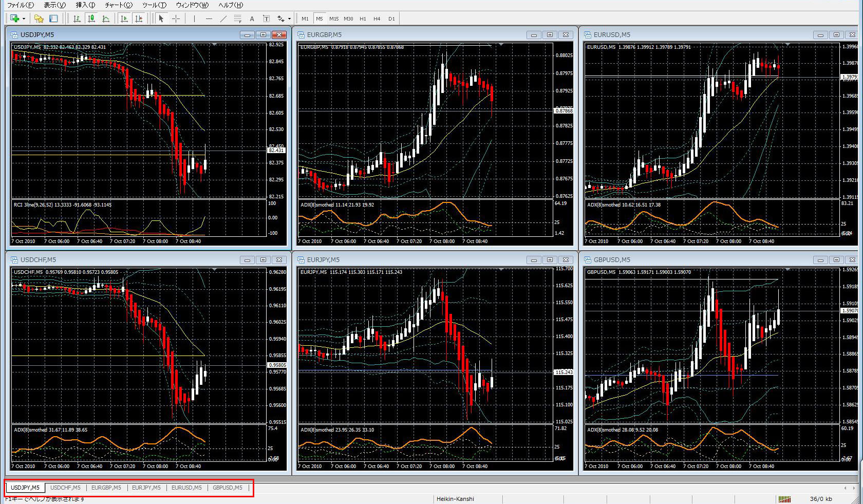The width and height of the screenshot is (863, 504).
Task: Minimize the USDJPY,M5 chart window
Action: pyautogui.click(x=247, y=35)
